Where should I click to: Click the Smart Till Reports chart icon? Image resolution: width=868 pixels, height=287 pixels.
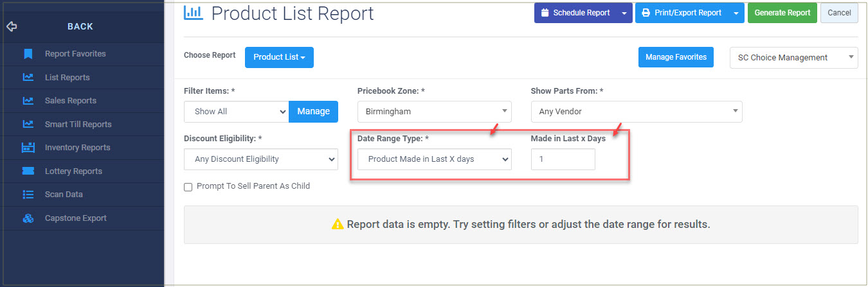pyautogui.click(x=28, y=124)
